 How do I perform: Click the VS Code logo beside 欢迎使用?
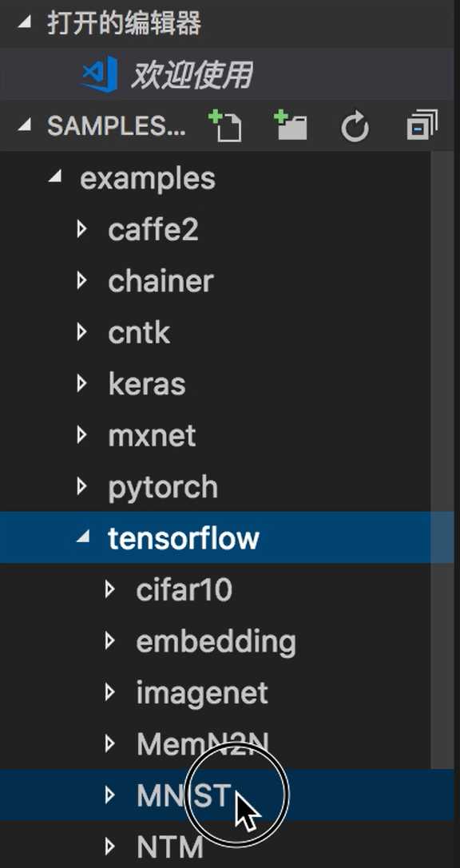coord(100,73)
